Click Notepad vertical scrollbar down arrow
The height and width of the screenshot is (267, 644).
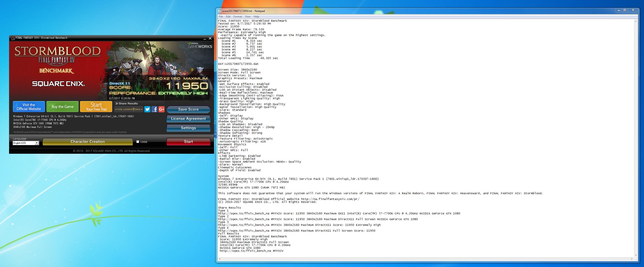[x=636, y=255]
